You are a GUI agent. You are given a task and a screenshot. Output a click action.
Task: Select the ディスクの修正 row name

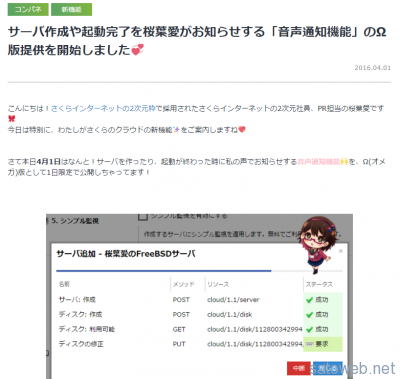(x=81, y=344)
